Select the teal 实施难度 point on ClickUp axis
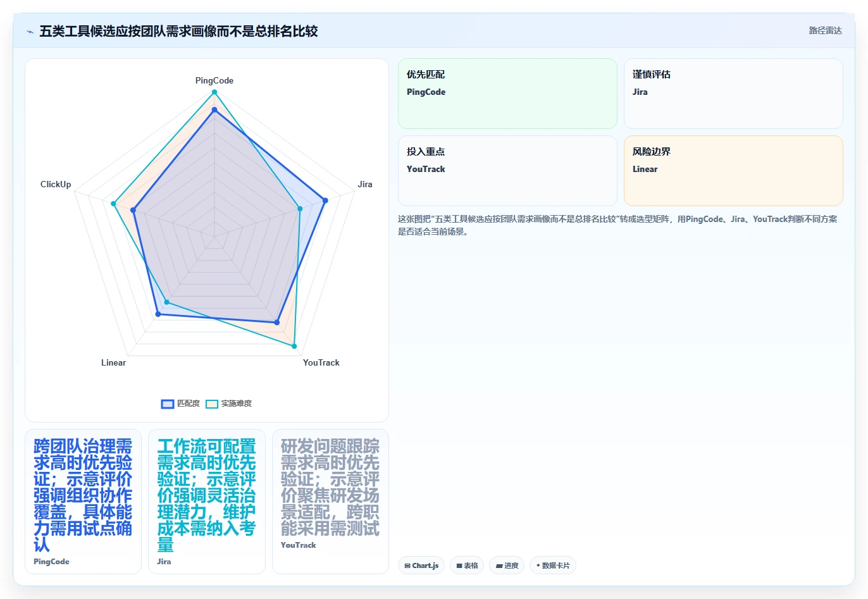Image resolution: width=868 pixels, height=599 pixels. pyautogui.click(x=113, y=204)
